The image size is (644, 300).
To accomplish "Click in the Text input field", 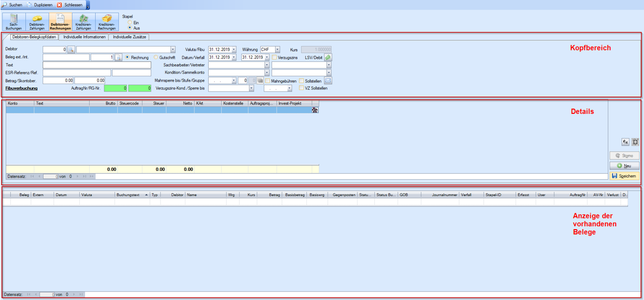I will pos(97,65).
